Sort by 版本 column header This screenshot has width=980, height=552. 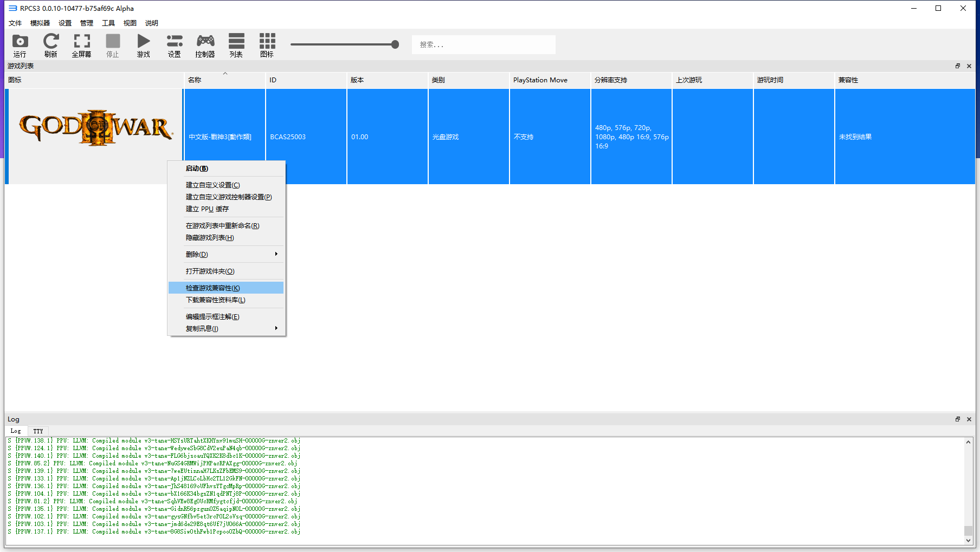click(x=388, y=80)
